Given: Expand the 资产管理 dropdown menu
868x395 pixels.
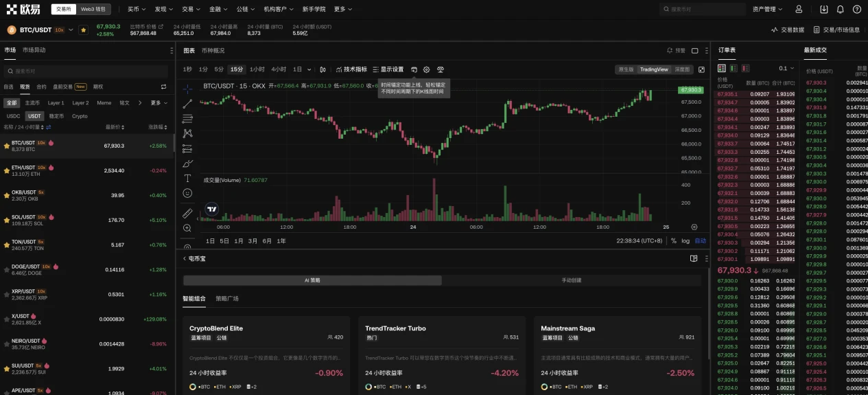Looking at the screenshot, I should [767, 10].
